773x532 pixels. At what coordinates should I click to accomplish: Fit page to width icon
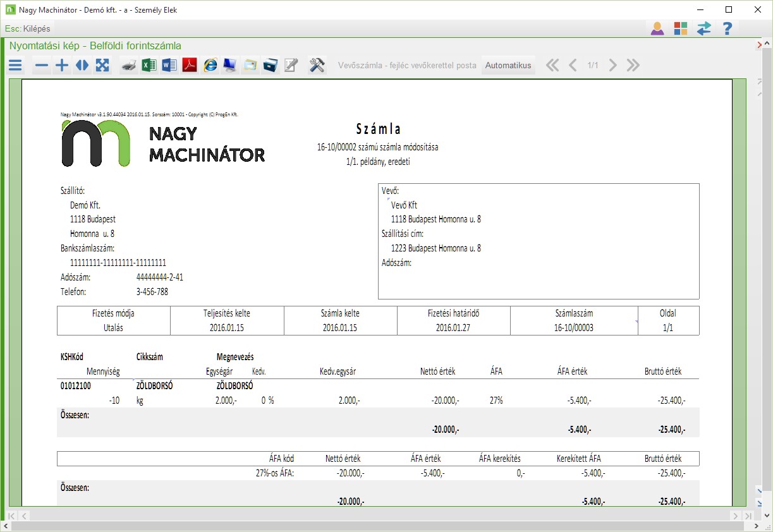tap(82, 66)
